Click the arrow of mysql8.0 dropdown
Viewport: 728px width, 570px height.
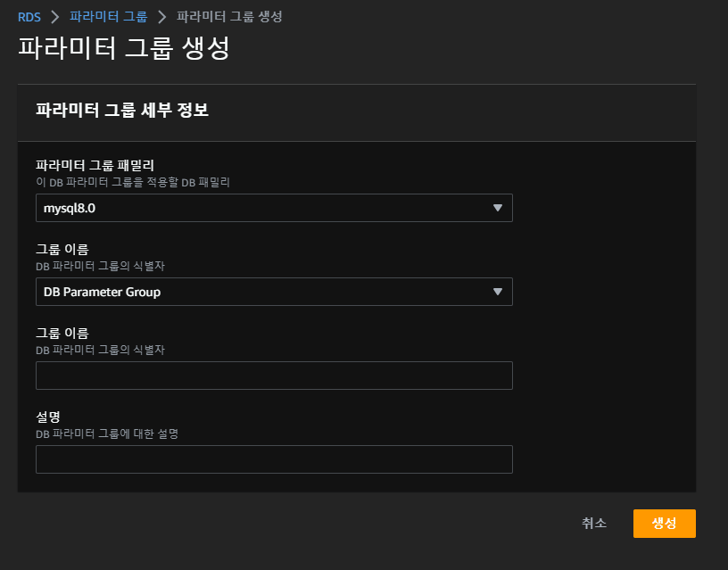[x=497, y=208]
